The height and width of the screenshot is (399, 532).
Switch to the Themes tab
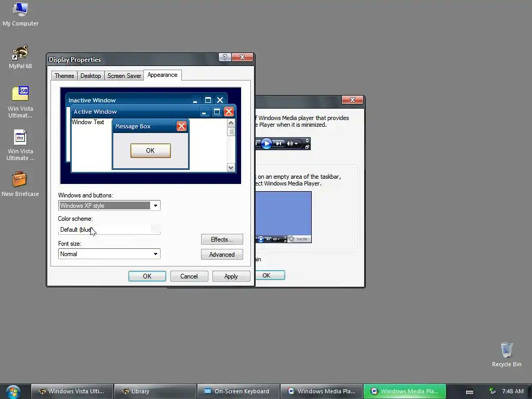[x=64, y=76]
